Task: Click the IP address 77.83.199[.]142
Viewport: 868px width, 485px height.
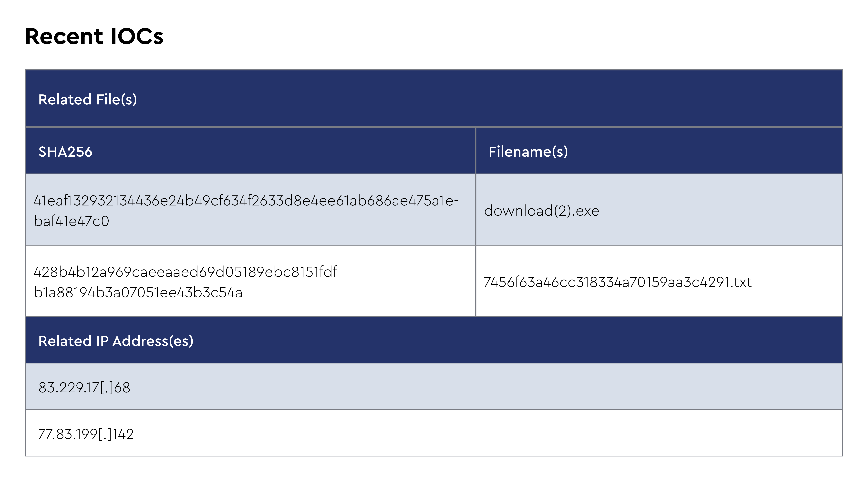Action: 86,434
